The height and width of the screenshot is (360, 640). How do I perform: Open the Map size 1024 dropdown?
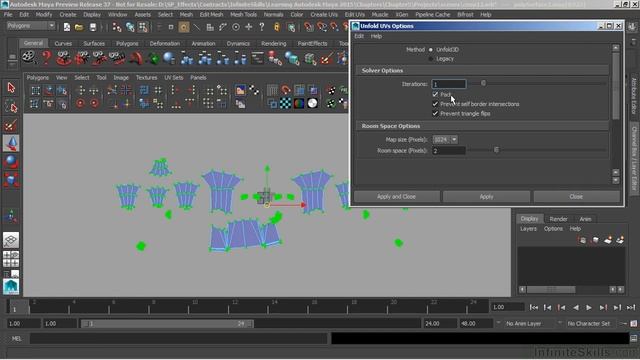point(445,140)
